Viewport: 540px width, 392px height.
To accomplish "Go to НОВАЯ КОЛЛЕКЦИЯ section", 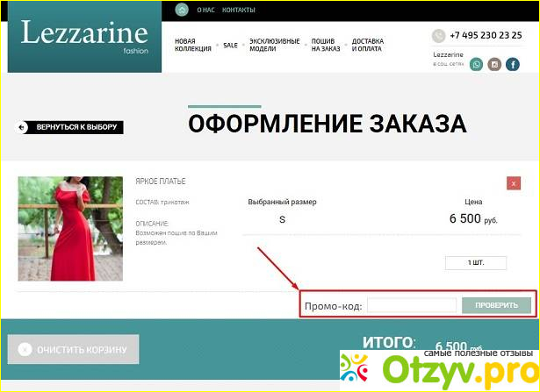I will point(192,45).
